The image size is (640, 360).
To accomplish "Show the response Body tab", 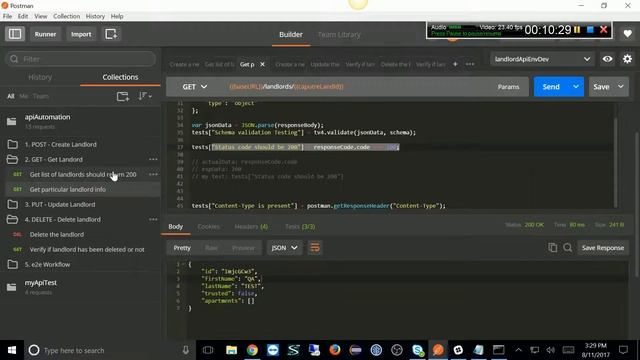I will (176, 227).
